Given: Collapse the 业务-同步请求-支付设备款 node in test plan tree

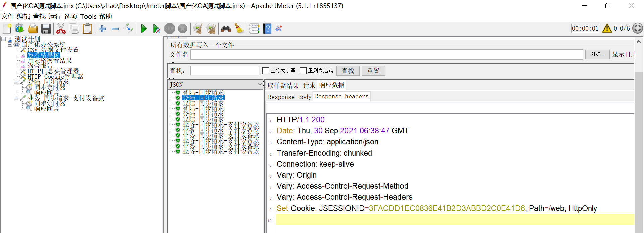Looking at the screenshot, I should click(16, 98).
